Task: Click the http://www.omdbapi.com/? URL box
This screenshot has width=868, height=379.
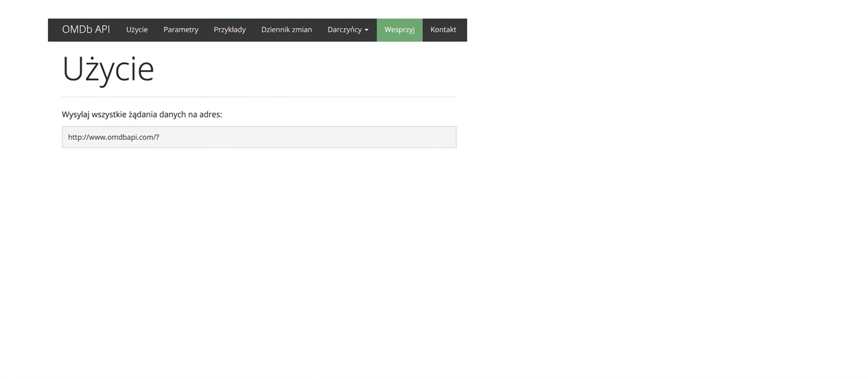Action: click(259, 137)
